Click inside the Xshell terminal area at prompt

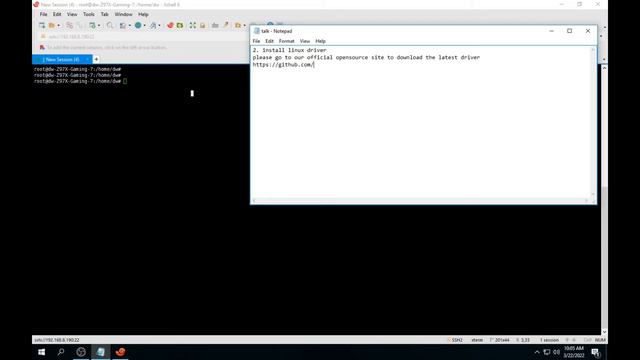pyautogui.click(x=124, y=81)
